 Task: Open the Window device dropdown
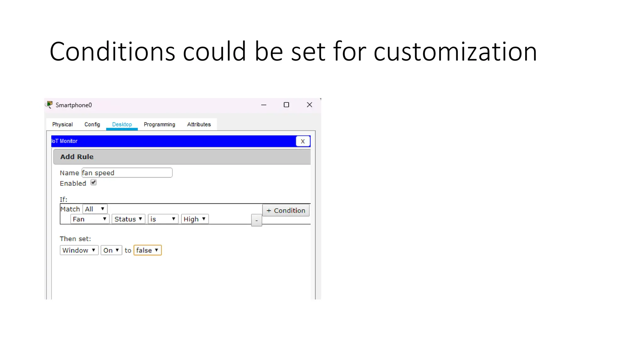[x=79, y=250]
